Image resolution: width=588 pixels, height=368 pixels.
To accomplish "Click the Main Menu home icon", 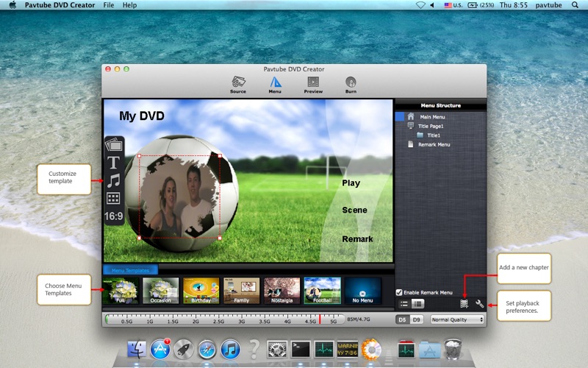I will click(411, 116).
